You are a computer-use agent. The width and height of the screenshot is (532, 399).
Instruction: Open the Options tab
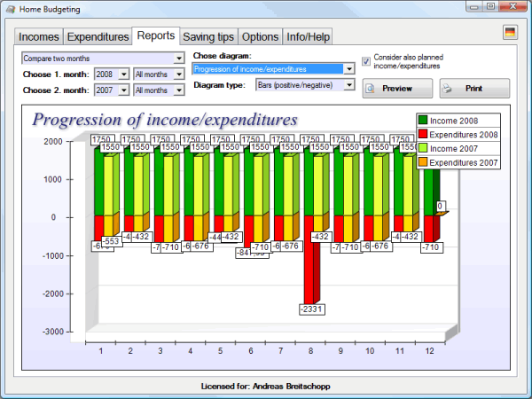pos(260,36)
